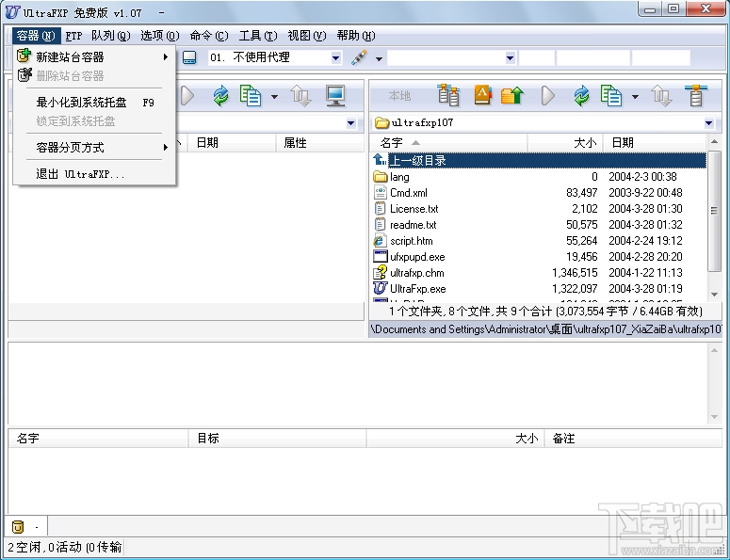Open the 命令(C) menu

pos(209,36)
